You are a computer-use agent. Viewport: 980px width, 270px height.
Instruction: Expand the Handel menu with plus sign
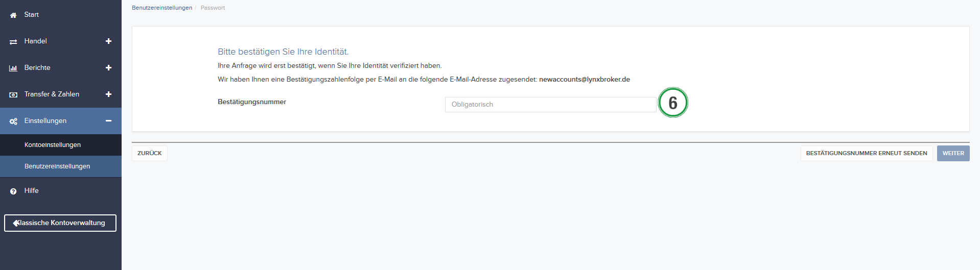coord(108,41)
